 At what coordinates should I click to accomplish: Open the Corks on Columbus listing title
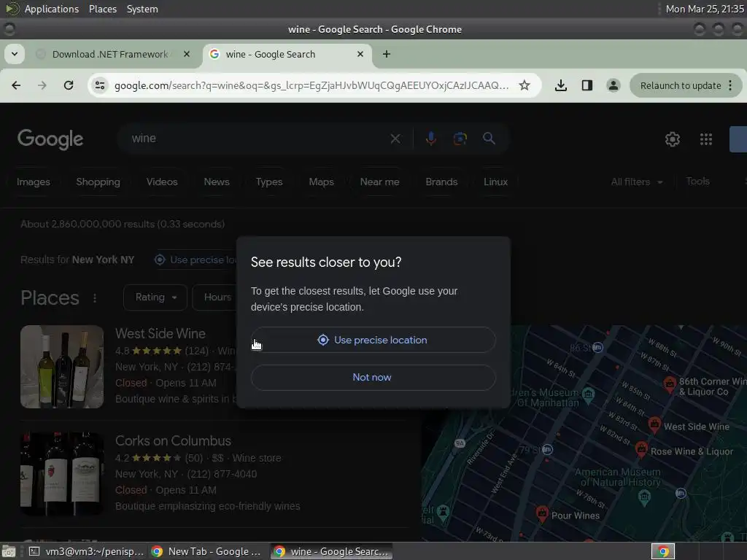coord(173,440)
